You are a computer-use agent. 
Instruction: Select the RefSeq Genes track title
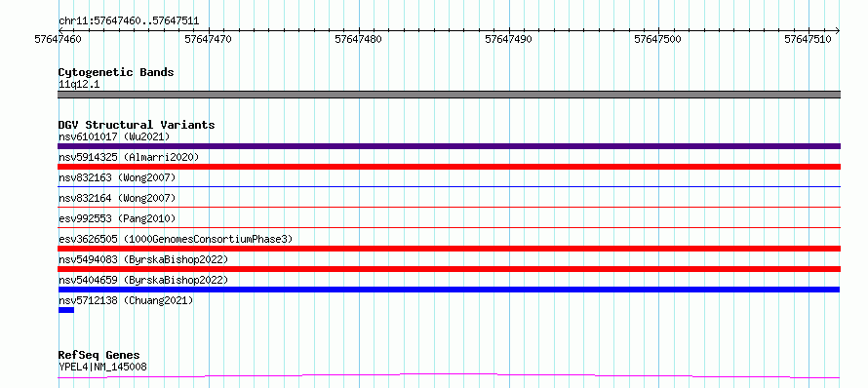pyautogui.click(x=99, y=356)
